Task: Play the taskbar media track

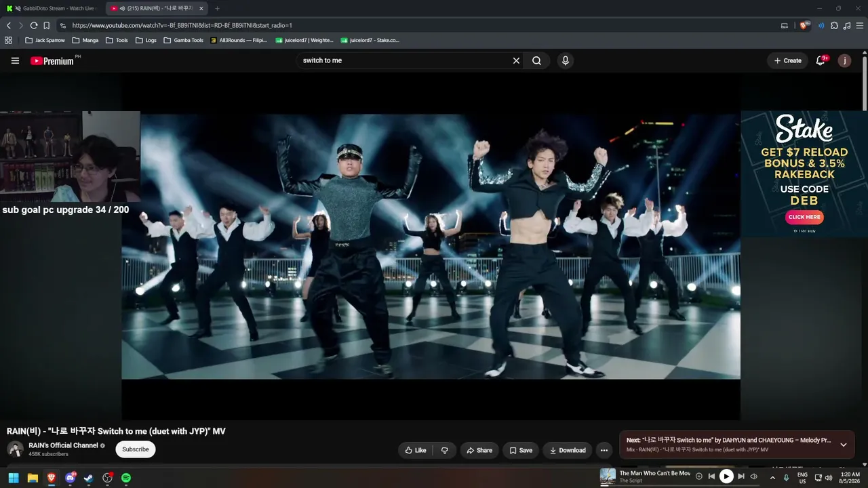Action: point(726,476)
